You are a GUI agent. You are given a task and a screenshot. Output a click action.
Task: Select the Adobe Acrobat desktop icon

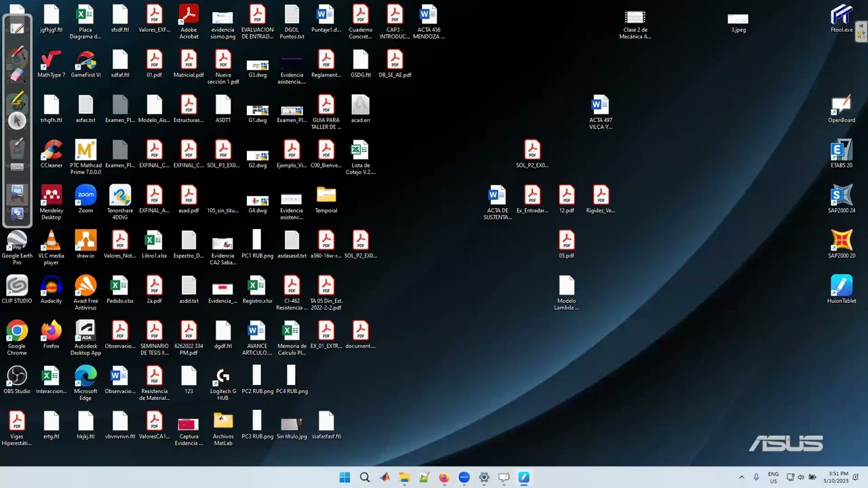click(189, 22)
